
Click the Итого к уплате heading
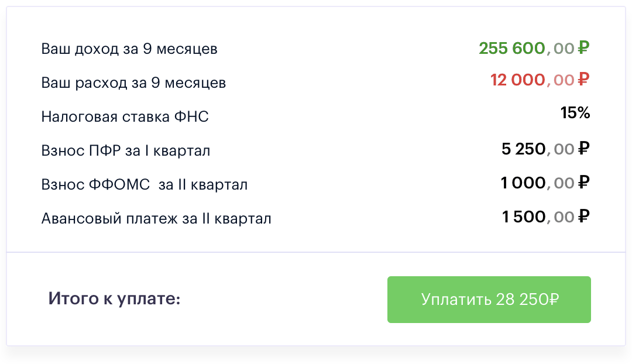pos(114,299)
